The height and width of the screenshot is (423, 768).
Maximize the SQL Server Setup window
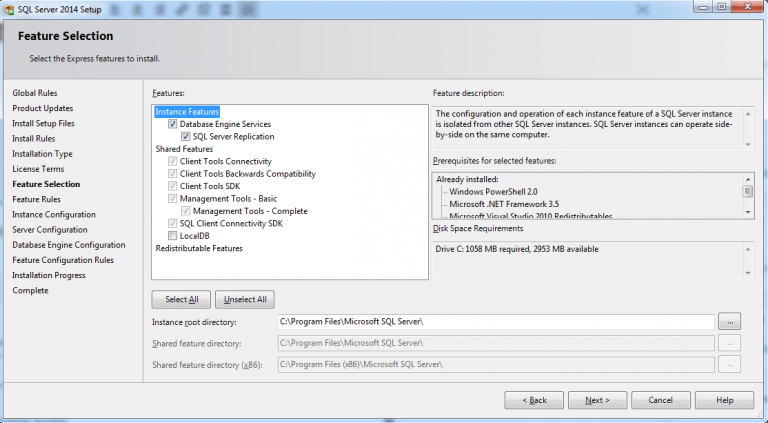tap(721, 6)
